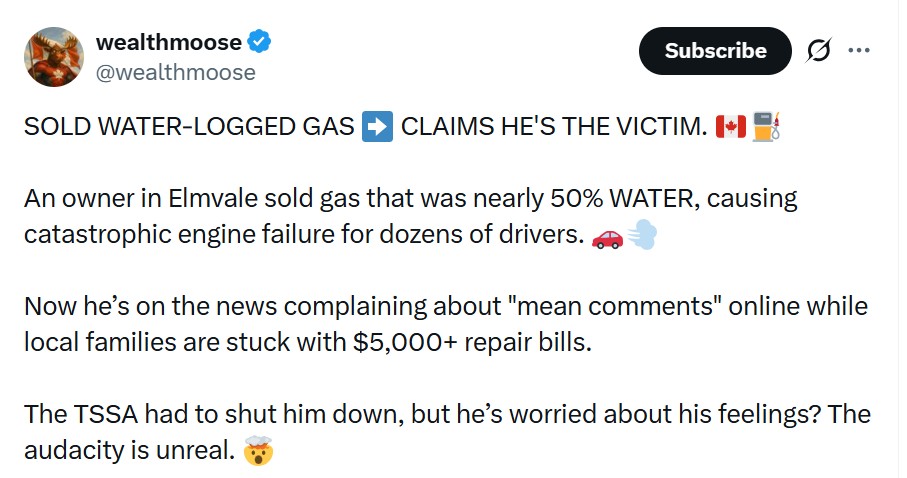Click the fuel pump emoji

pyautogui.click(x=765, y=130)
